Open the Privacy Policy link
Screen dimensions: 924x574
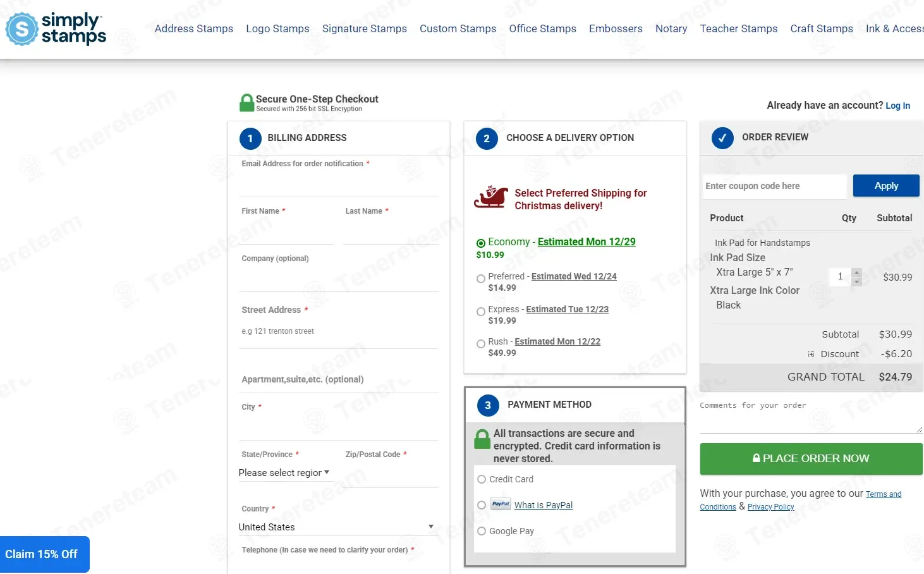point(770,507)
